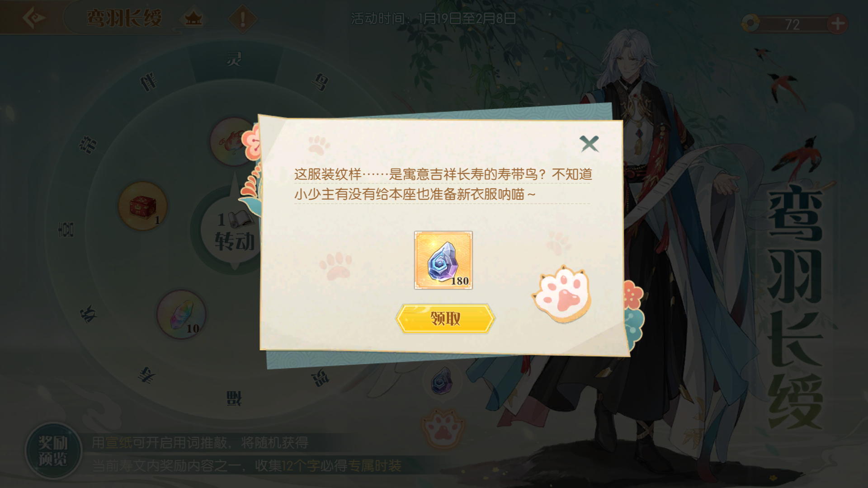This screenshot has width=868, height=488.
Task: Click the 鸾羽长绥 event title tab
Action: click(124, 19)
